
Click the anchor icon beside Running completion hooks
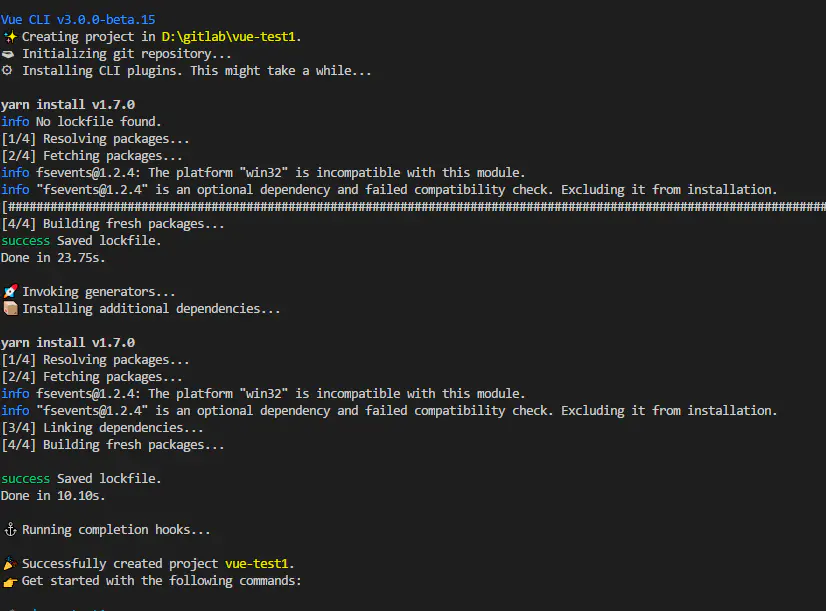point(10,529)
